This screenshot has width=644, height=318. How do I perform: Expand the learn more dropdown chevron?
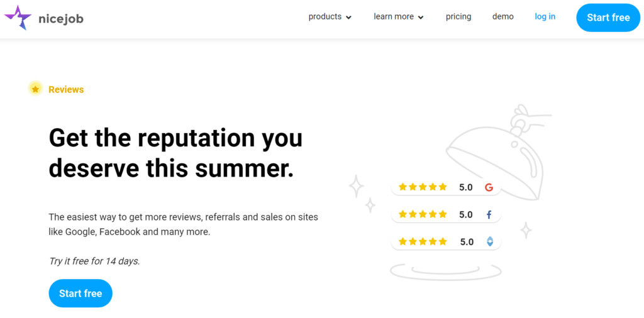(x=421, y=17)
